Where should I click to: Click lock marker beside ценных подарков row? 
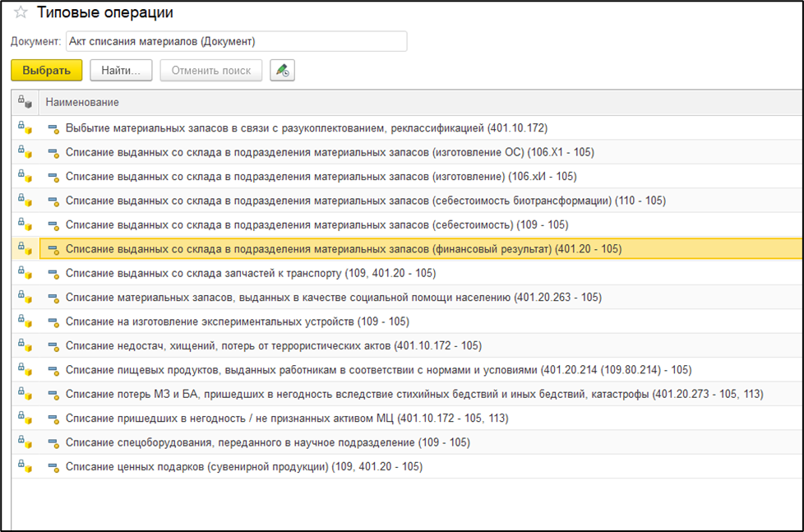coord(25,466)
